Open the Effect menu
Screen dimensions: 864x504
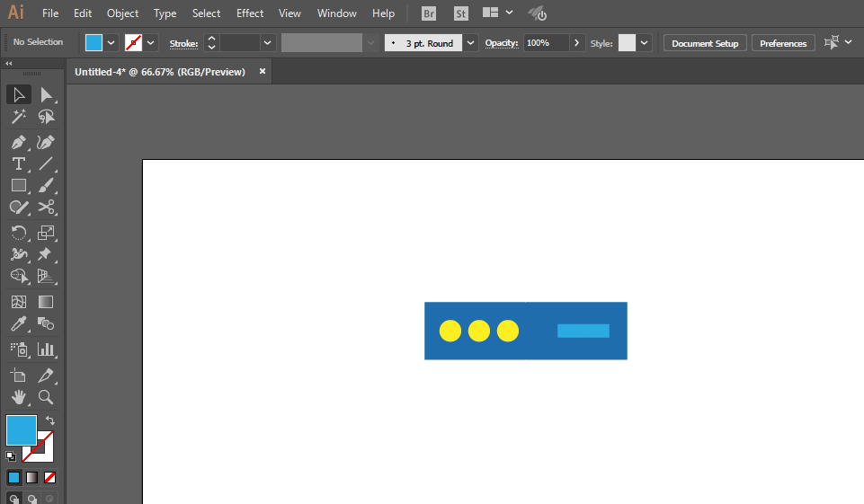coord(250,13)
